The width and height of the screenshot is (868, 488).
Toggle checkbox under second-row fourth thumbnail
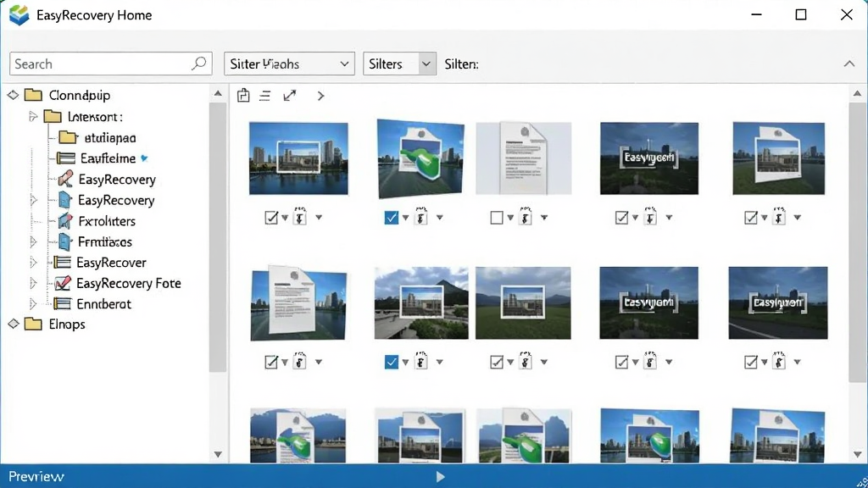coord(621,362)
